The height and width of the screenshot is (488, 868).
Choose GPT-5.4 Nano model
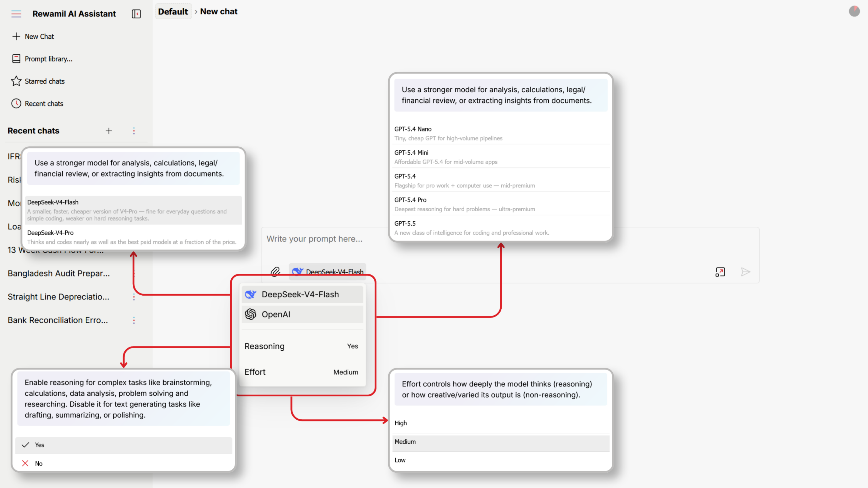pos(501,133)
